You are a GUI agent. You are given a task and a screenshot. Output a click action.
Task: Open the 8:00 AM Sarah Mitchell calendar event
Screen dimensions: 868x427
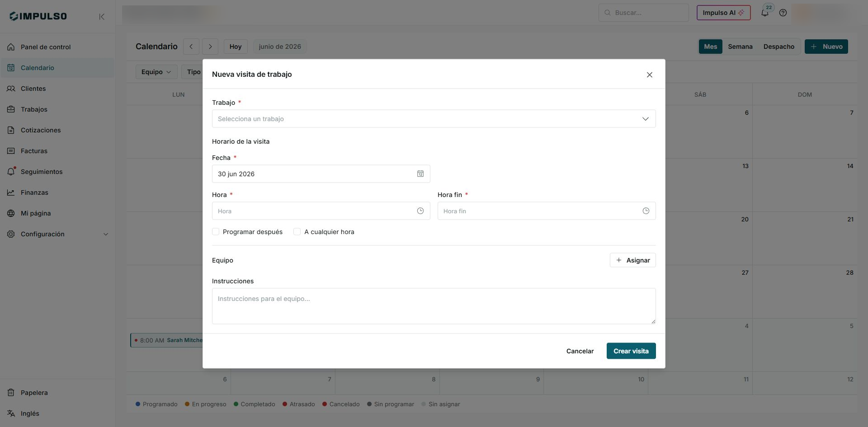[x=167, y=340]
